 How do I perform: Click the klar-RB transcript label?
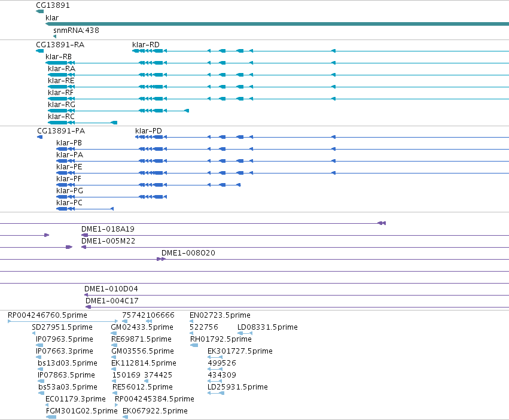(59, 56)
